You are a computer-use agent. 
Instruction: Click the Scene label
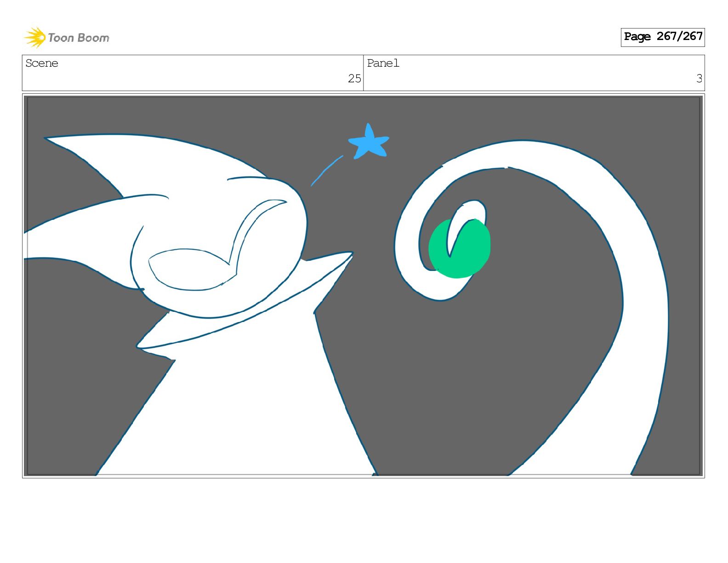[x=42, y=63]
